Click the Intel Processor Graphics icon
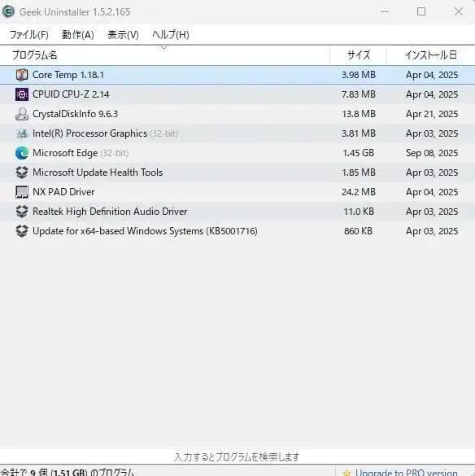This screenshot has width=475, height=476. pyautogui.click(x=22, y=133)
